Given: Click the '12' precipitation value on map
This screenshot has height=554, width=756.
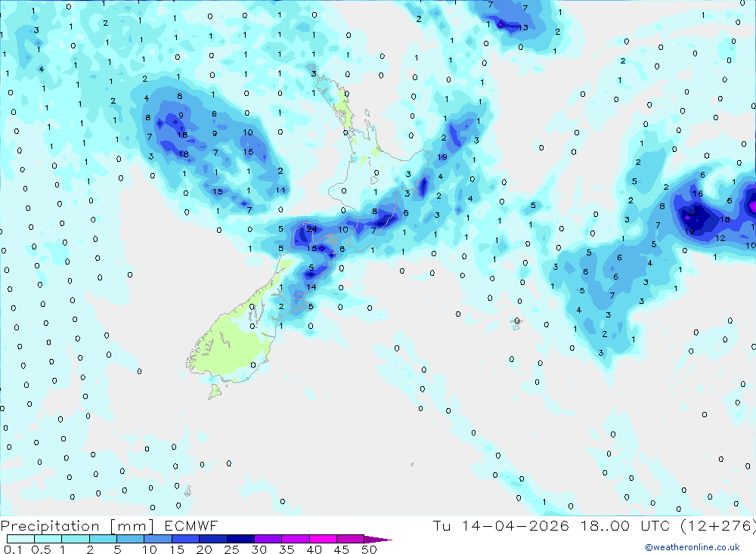Looking at the screenshot, I should 720,238.
